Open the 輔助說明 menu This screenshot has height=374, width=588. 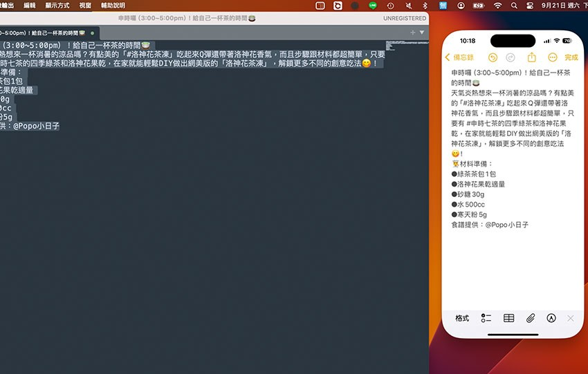113,6
